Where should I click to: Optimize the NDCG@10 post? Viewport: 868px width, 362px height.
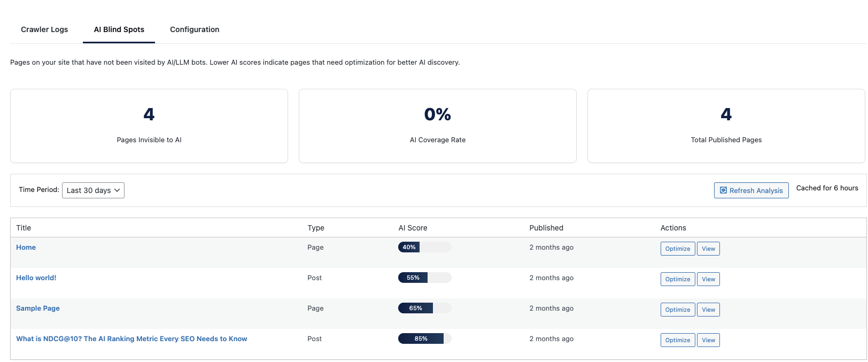[x=677, y=340]
